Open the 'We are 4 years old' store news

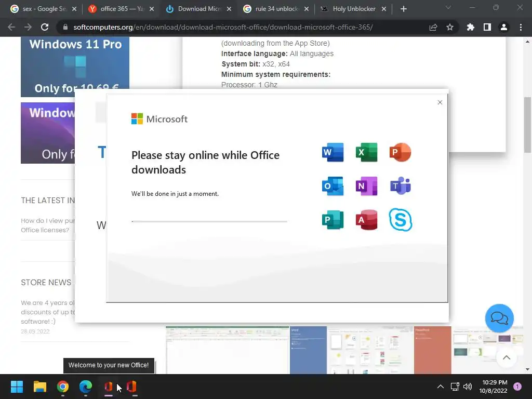click(x=48, y=312)
